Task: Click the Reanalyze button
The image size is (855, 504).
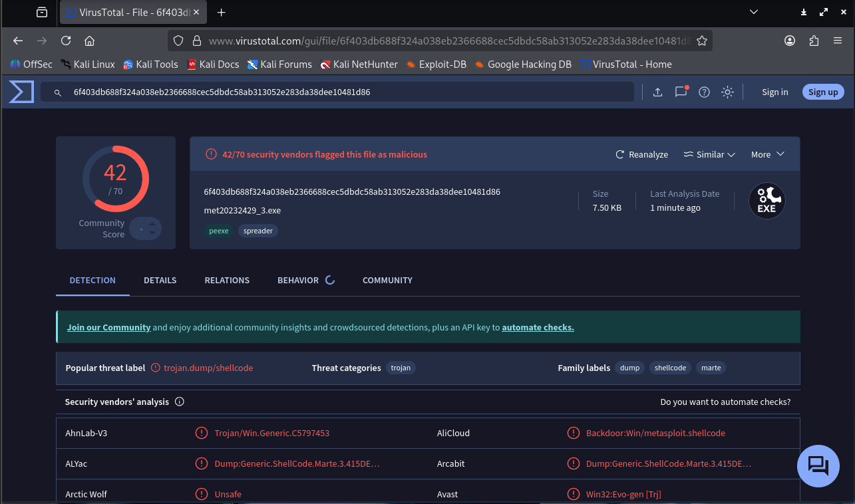Action: coord(641,154)
